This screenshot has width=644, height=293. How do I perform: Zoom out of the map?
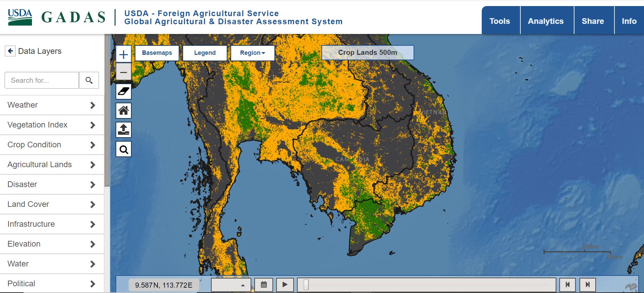pyautogui.click(x=124, y=72)
